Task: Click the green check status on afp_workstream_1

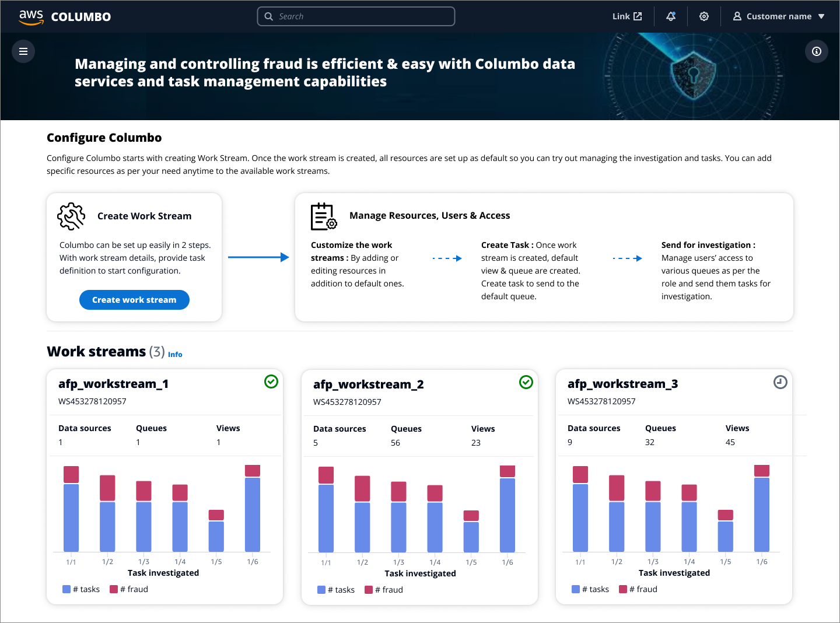Action: point(271,381)
